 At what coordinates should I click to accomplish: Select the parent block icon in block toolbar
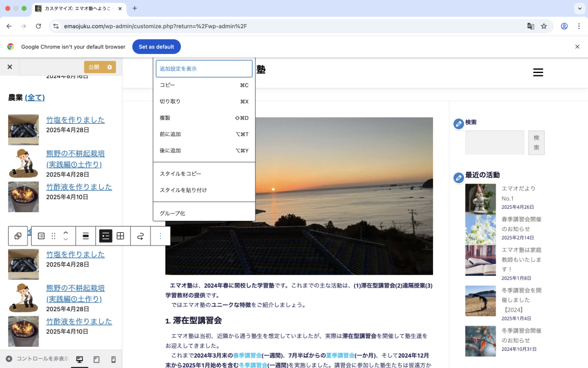(18, 236)
